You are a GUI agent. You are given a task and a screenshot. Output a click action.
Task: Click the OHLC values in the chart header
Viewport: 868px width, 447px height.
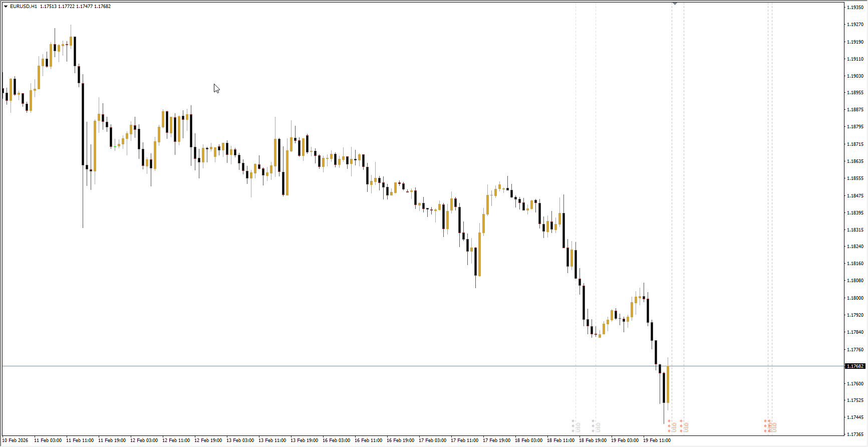[x=75, y=7]
